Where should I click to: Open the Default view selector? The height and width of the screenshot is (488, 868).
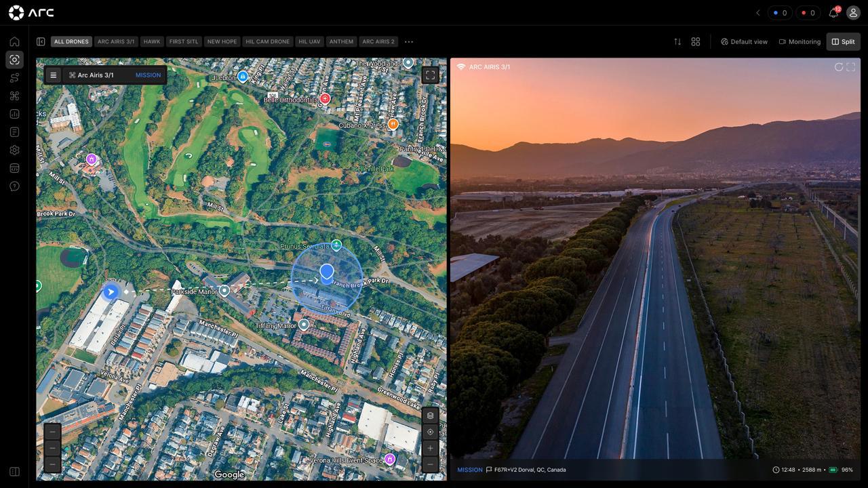pos(744,41)
